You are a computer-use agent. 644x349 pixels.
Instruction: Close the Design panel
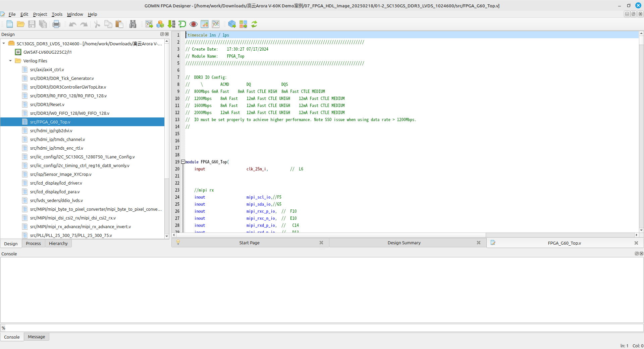[x=167, y=34]
